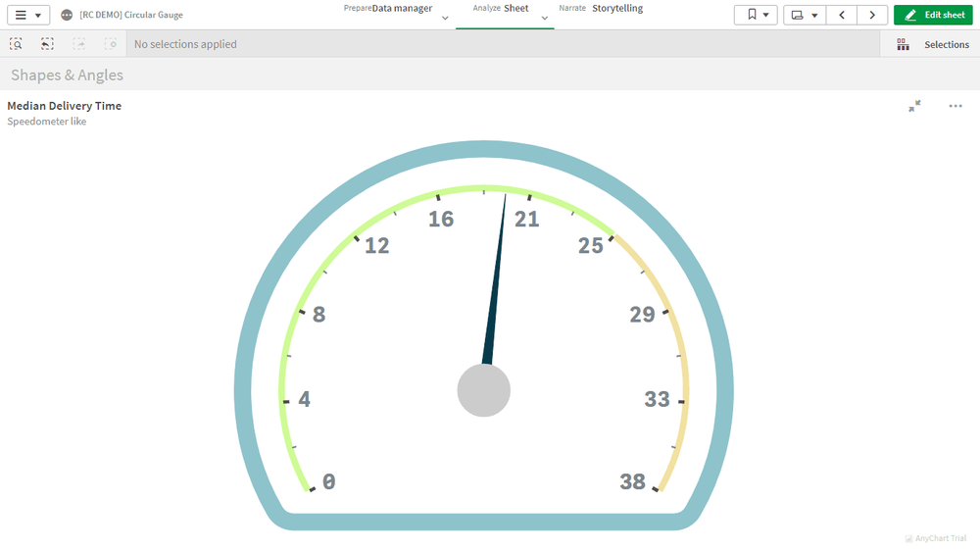Go to the Storytelling tab
This screenshot has width=980, height=551.
coord(616,9)
